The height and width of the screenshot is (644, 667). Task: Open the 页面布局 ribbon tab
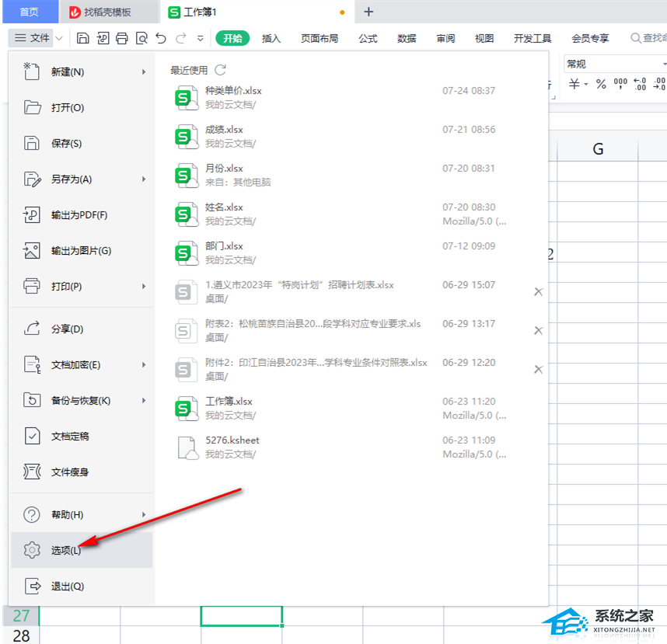click(320, 38)
